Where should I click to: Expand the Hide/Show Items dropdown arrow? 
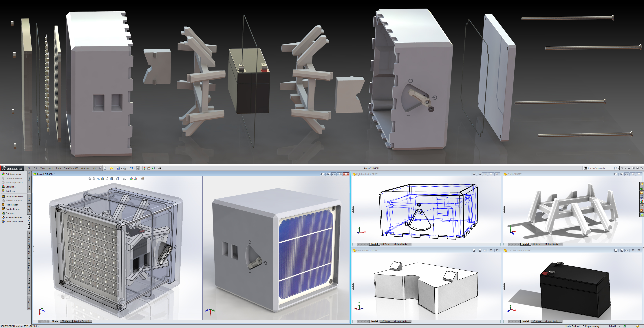(128, 179)
